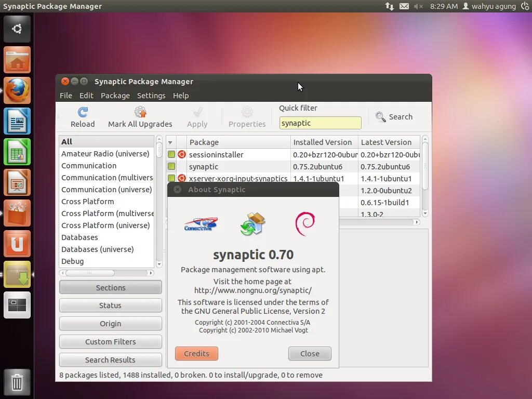Viewport: 532px width, 399px height.
Task: Open LibreOffice Writer from launcher
Action: click(x=17, y=121)
